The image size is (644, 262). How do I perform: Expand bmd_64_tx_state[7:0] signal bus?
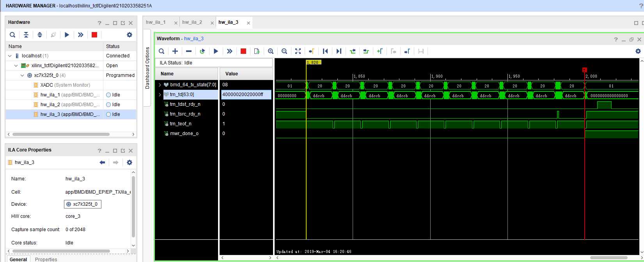pos(160,85)
